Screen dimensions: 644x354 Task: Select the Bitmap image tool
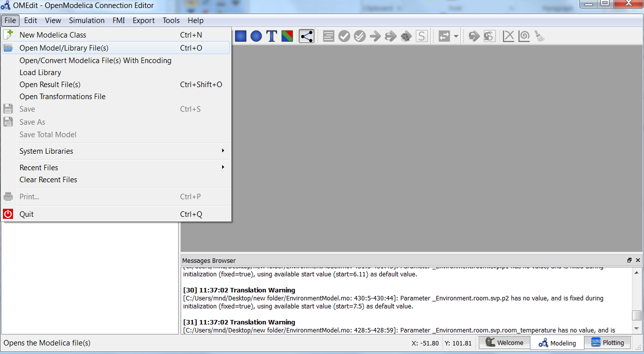tap(287, 36)
